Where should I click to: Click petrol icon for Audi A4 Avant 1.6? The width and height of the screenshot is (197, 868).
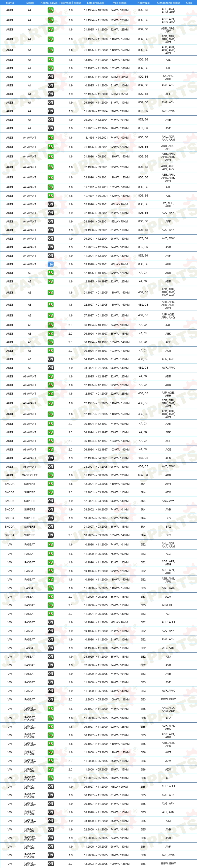51,138
